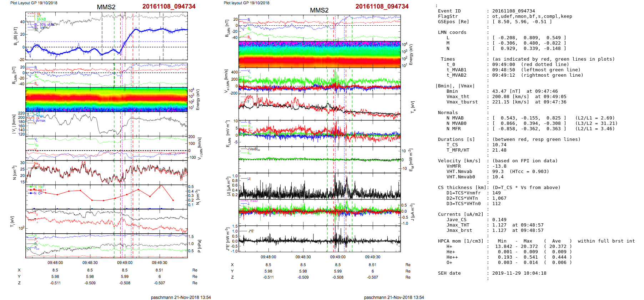Click the 09:49:30 tick on right plot

pos(372,257)
